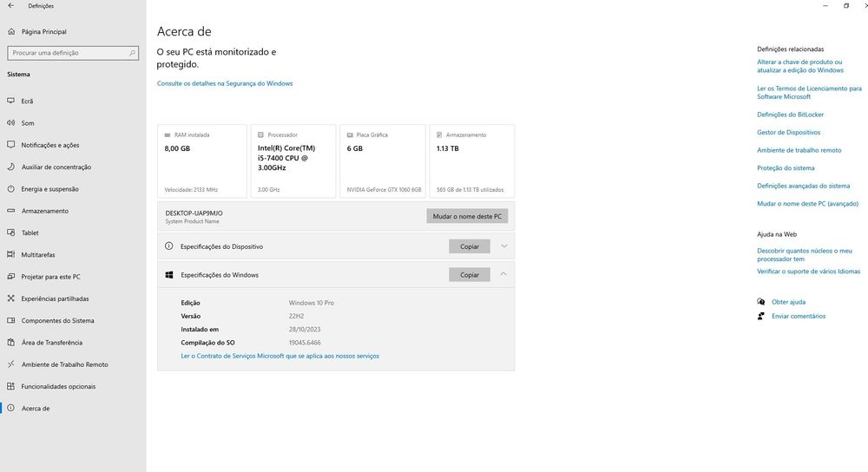Open Definições do BitLocker link
Image resolution: width=868 pixels, height=472 pixels.
(791, 115)
